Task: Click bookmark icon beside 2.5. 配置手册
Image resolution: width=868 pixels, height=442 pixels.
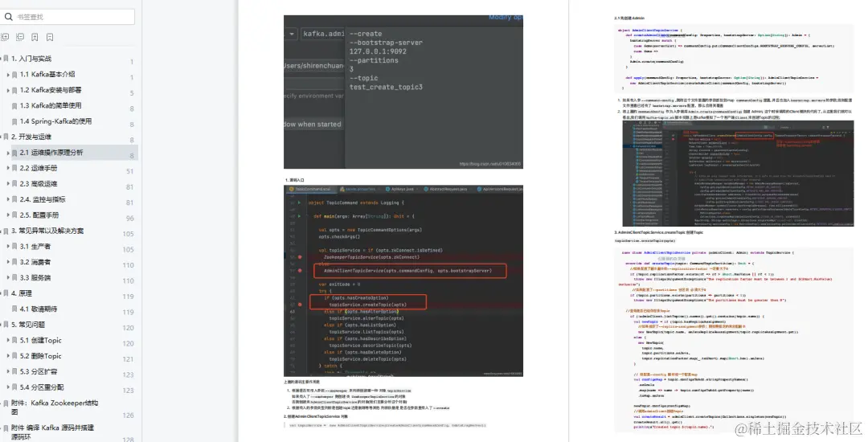Action: click(15, 215)
